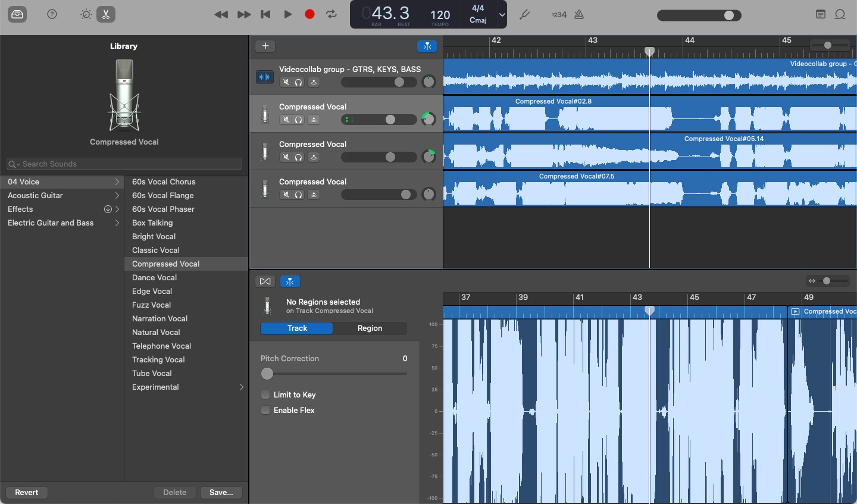
Task: Enable the Limit to Key checkbox
Action: pyautogui.click(x=265, y=395)
